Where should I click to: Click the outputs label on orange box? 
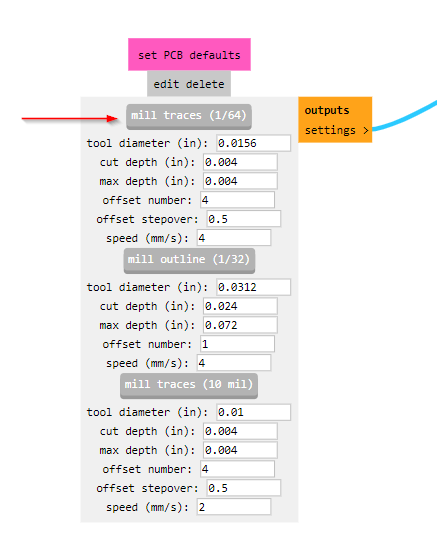(327, 110)
